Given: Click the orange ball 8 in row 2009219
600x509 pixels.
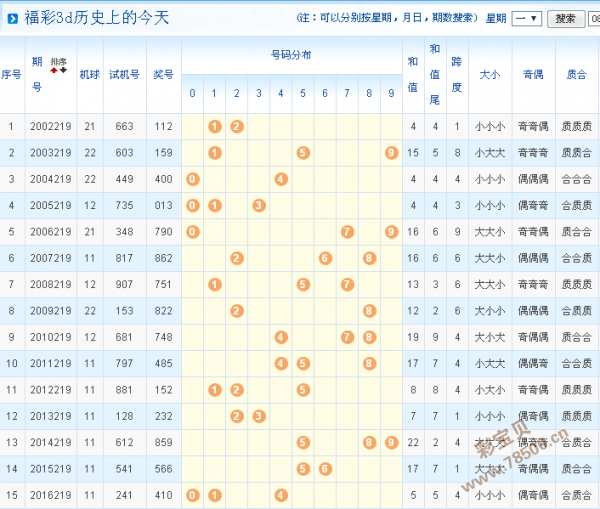Looking at the screenshot, I should (369, 311).
